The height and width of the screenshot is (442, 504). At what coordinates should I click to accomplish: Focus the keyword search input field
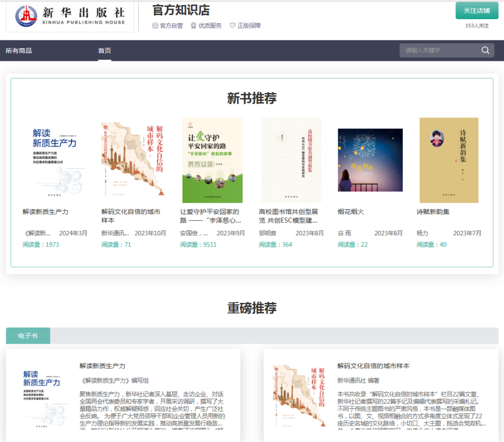pos(438,50)
